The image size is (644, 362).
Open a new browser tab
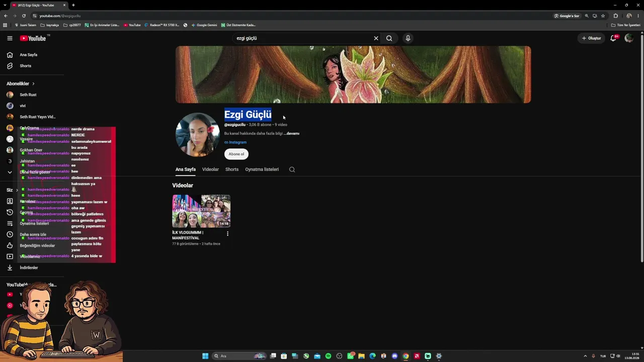pos(73,5)
